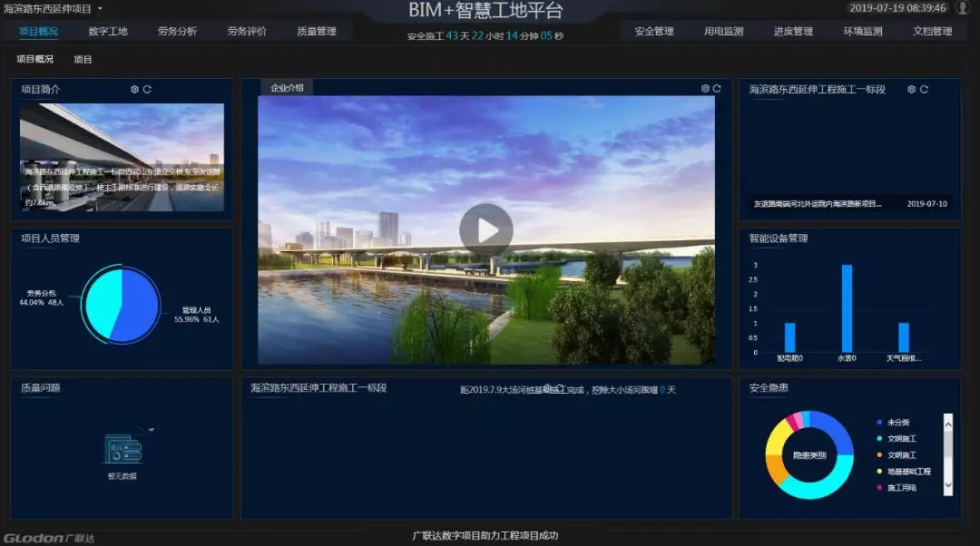Click the user avatar icon
This screenshot has height=546, width=980.
tap(962, 8)
